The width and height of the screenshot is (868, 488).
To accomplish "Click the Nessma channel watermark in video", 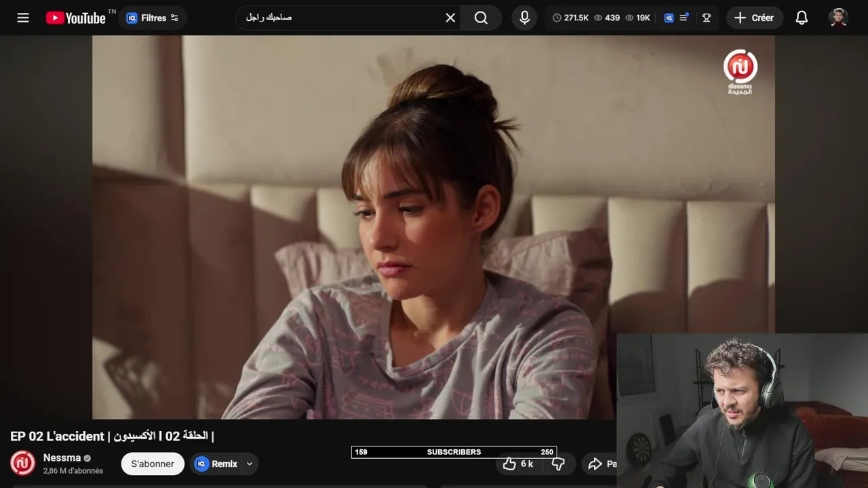I will [x=740, y=71].
